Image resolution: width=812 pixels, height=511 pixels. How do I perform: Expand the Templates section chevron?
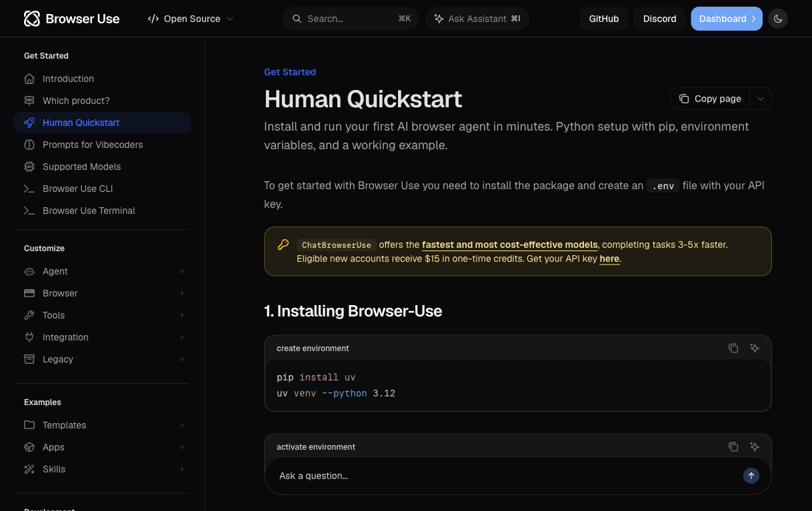tap(182, 425)
